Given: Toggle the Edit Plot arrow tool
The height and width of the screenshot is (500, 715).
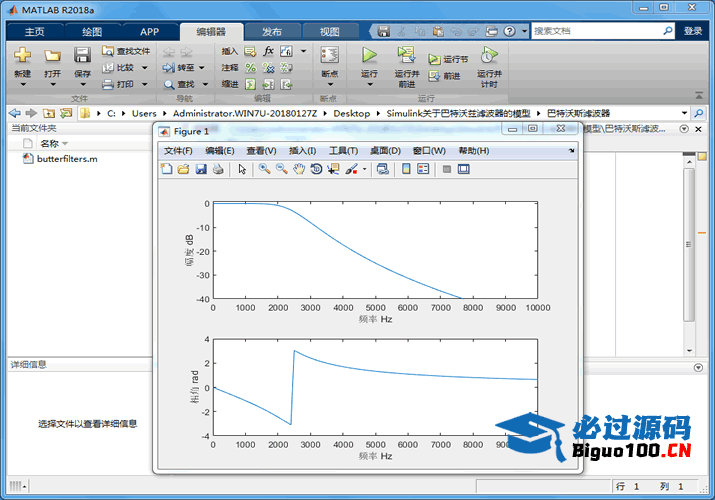Looking at the screenshot, I should tap(242, 170).
